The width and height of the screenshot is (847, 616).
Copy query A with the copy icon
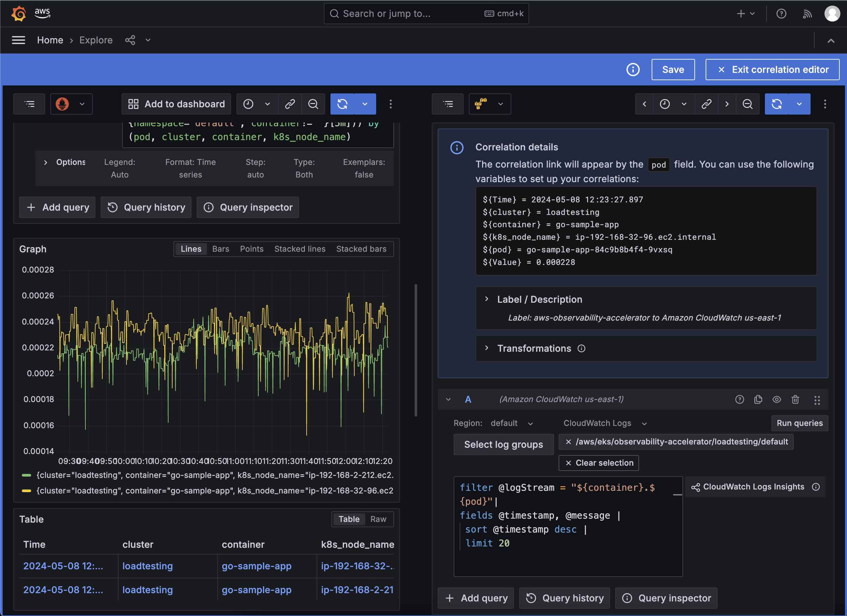coord(758,399)
